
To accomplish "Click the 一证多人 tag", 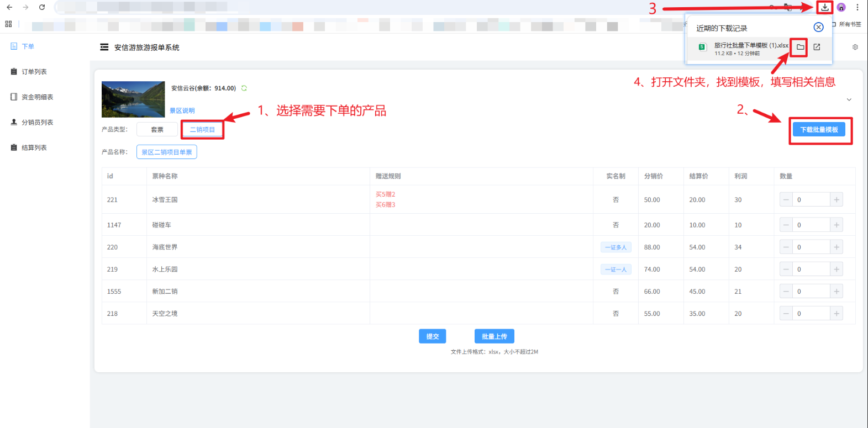I will coord(616,247).
